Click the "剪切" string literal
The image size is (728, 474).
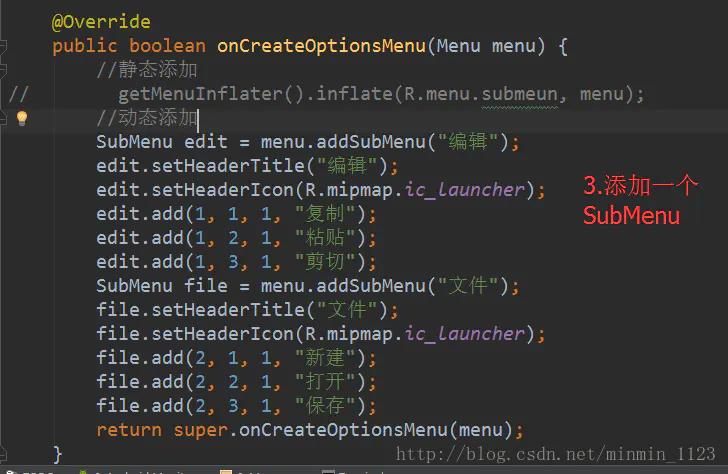click(325, 262)
